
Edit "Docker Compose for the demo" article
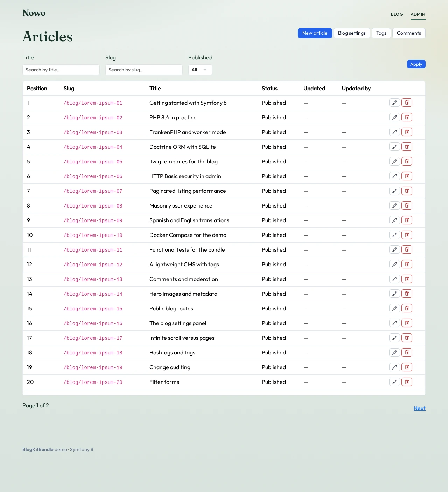pos(394,235)
